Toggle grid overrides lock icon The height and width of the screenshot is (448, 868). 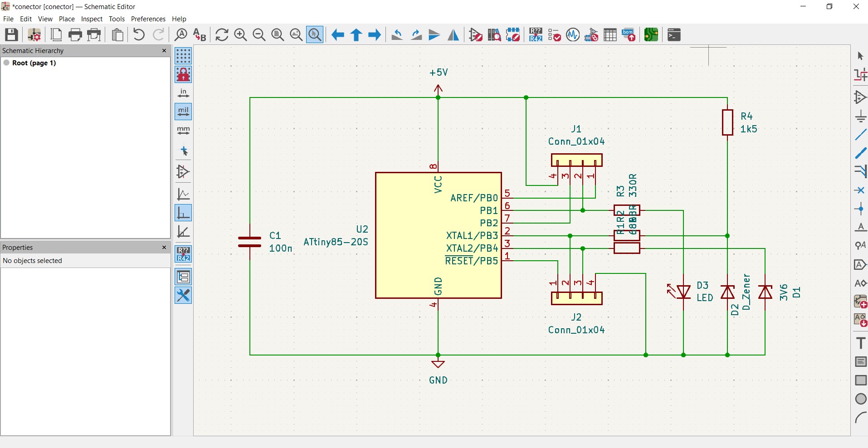[183, 74]
